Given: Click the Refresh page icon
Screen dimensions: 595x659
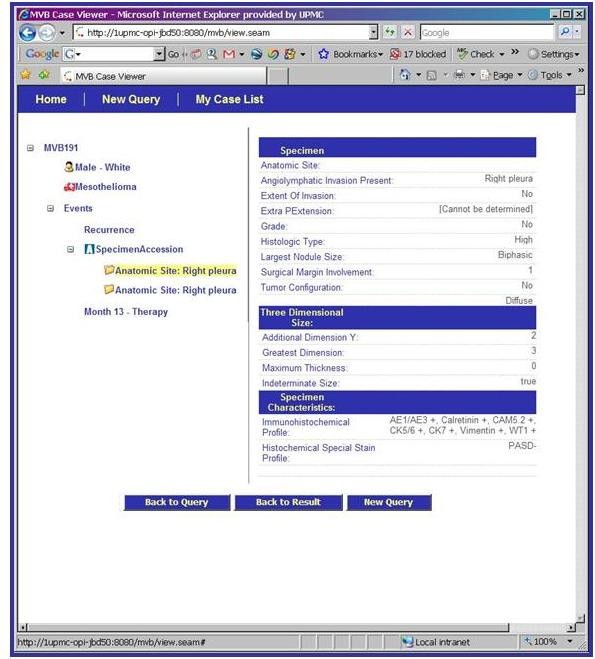Looking at the screenshot, I should (390, 32).
